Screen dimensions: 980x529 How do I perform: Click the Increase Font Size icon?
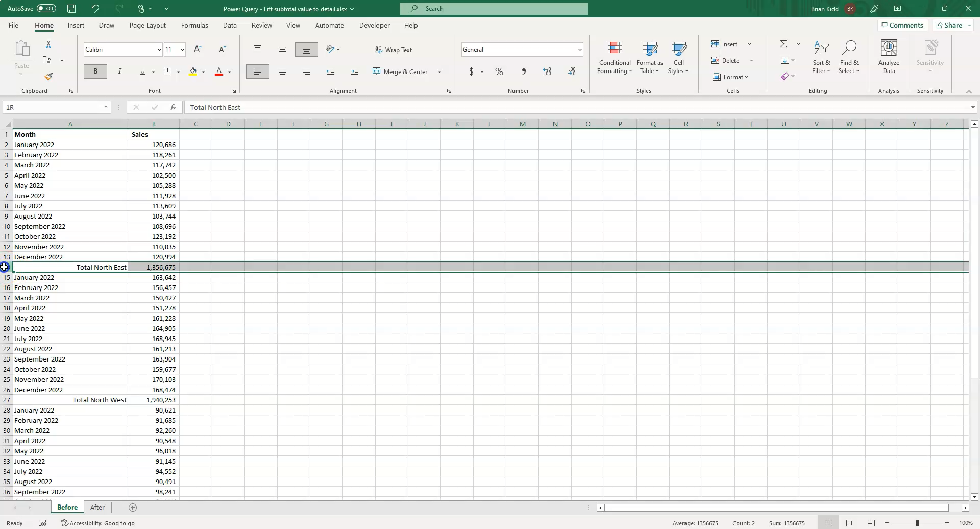198,50
